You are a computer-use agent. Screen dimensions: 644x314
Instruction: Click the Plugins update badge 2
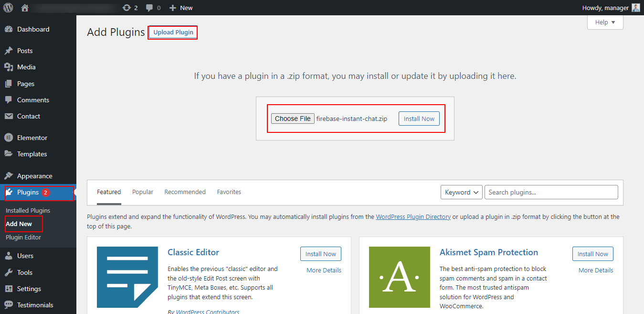pyautogui.click(x=46, y=193)
